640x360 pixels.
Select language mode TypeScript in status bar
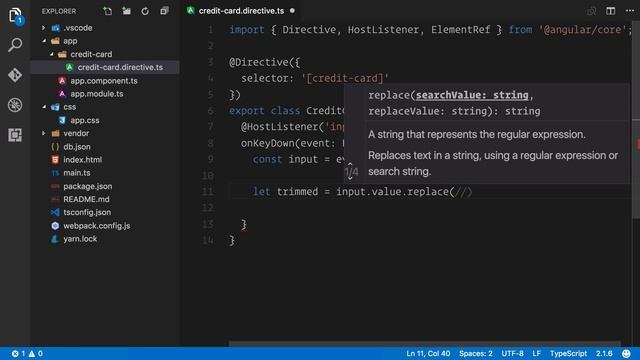tap(568, 353)
